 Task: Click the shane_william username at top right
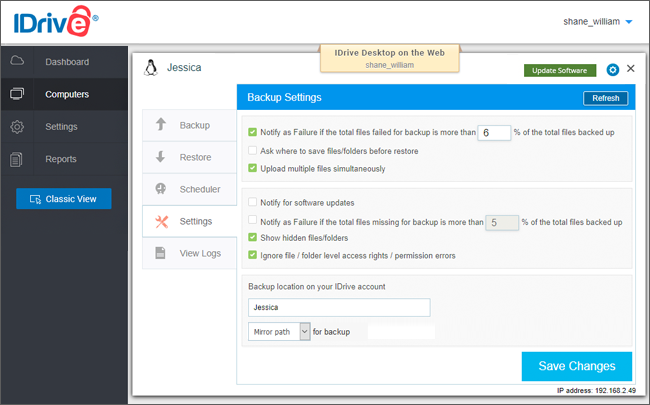click(x=592, y=22)
